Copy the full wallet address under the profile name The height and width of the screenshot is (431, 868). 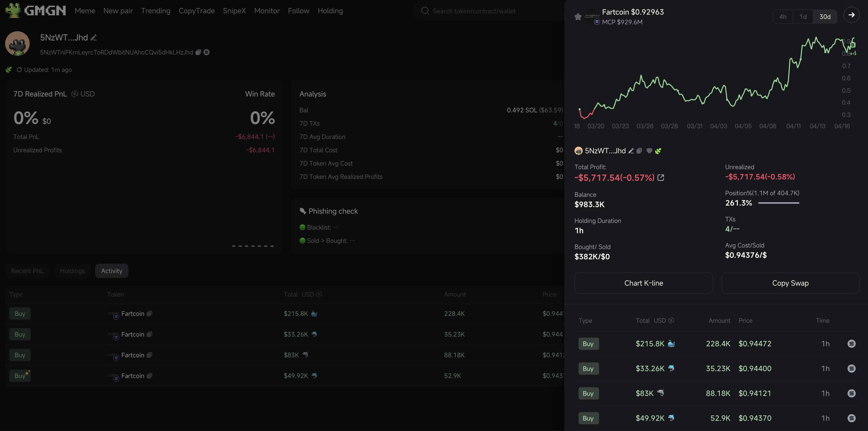[198, 52]
